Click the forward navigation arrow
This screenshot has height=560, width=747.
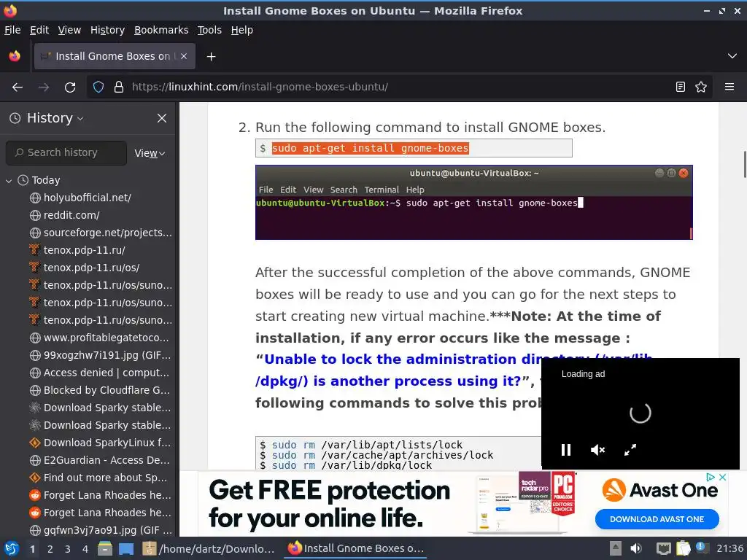(44, 87)
